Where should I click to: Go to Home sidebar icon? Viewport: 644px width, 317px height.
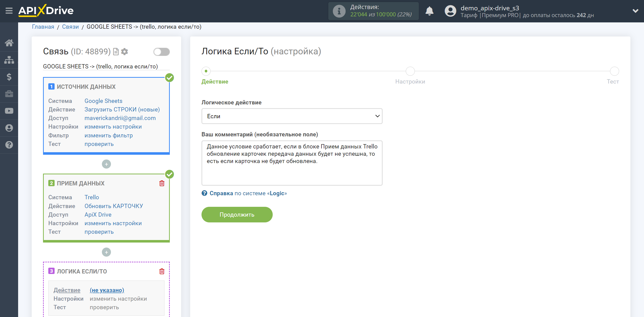click(9, 43)
